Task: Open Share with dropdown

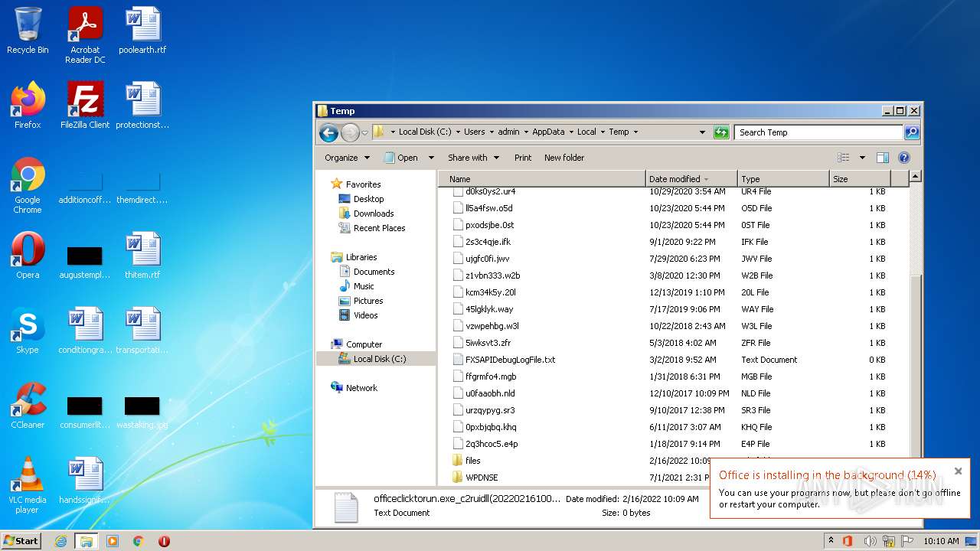Action: pyautogui.click(x=473, y=158)
